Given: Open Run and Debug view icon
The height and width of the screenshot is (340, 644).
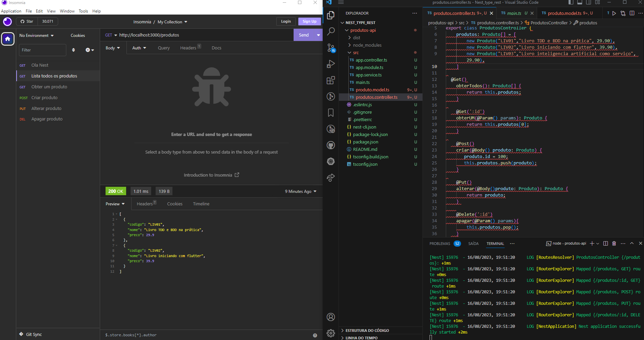Looking at the screenshot, I should tap(331, 64).
